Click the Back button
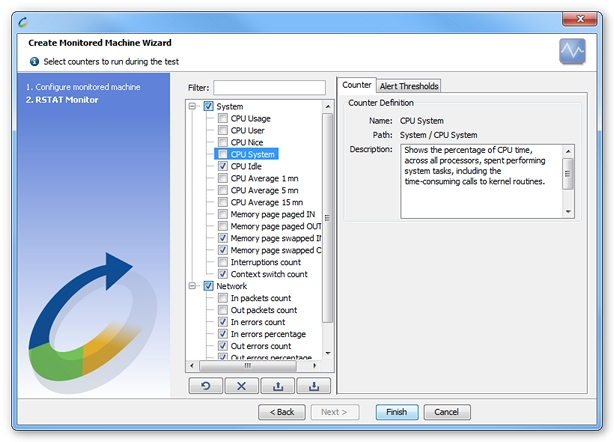The height and width of the screenshot is (442, 614). 282,412
